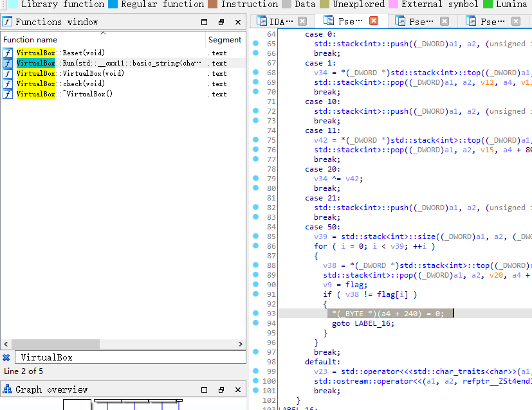
Task: Close the third Pseudocode tab
Action: (x=445, y=22)
